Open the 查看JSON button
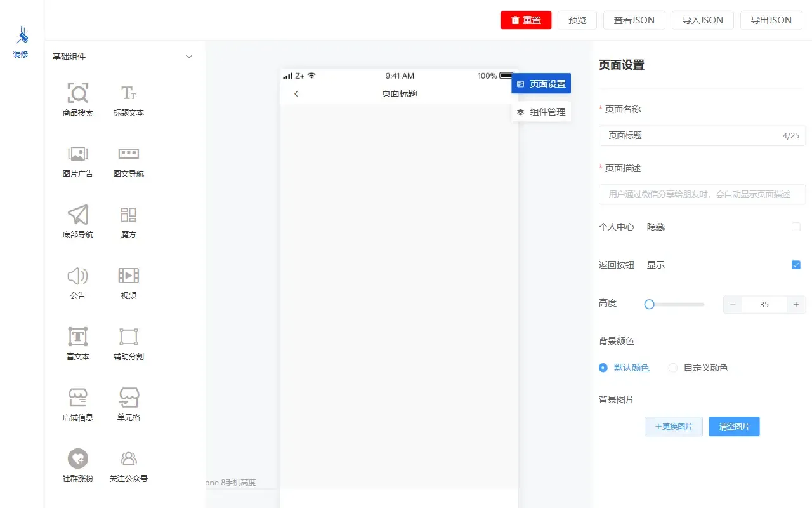This screenshot has width=812, height=508. click(x=634, y=20)
